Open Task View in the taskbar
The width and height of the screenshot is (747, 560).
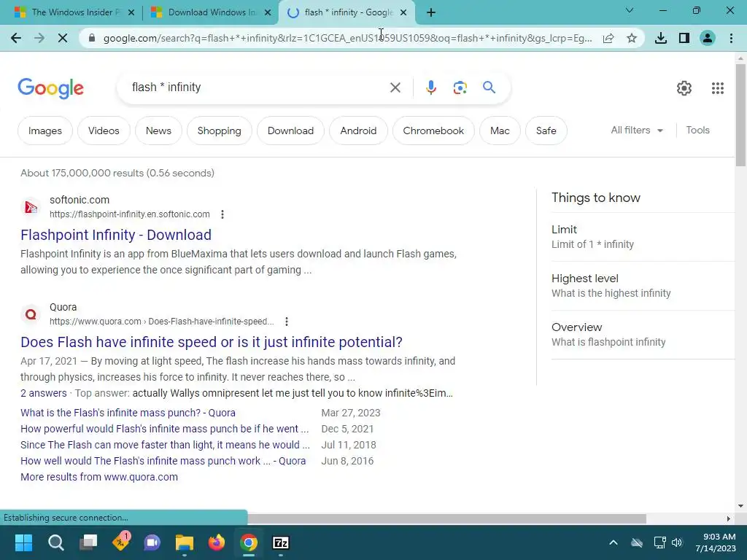[x=88, y=542]
